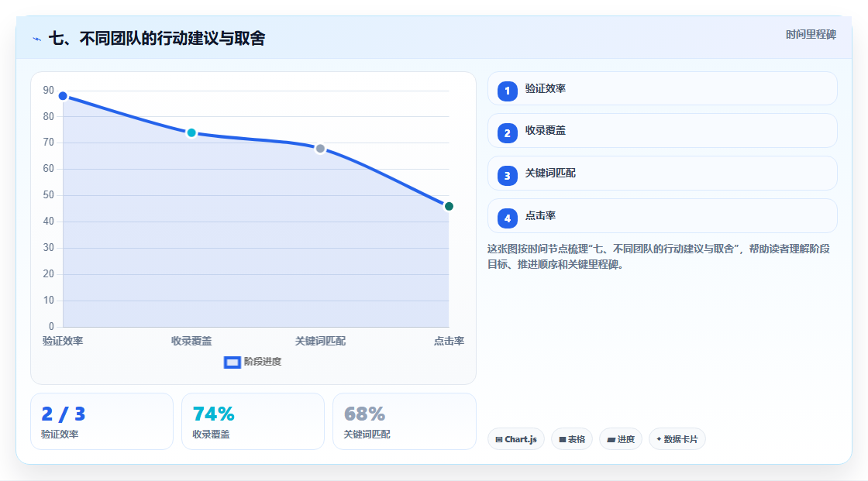The width and height of the screenshot is (868, 481).
Task: Click the 时间里程碑 label in header
Action: pos(811,34)
